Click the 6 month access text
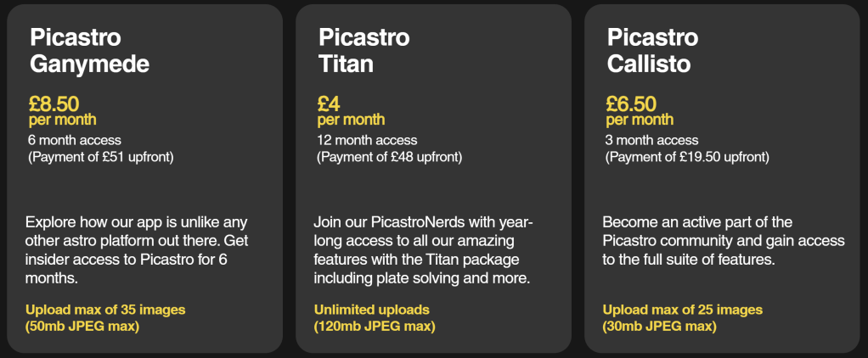Screen dimensions: 868x358 pyautogui.click(x=75, y=140)
